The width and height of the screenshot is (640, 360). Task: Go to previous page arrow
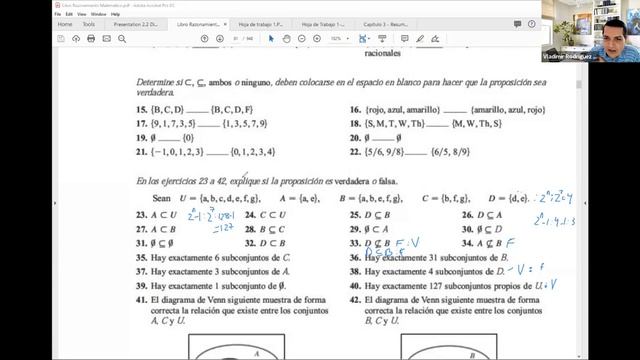(204, 39)
